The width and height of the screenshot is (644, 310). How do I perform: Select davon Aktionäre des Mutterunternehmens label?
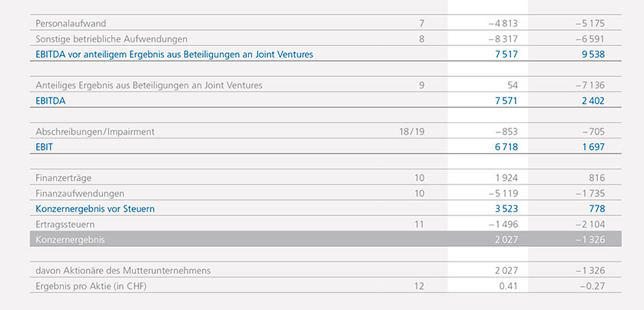coord(123,270)
